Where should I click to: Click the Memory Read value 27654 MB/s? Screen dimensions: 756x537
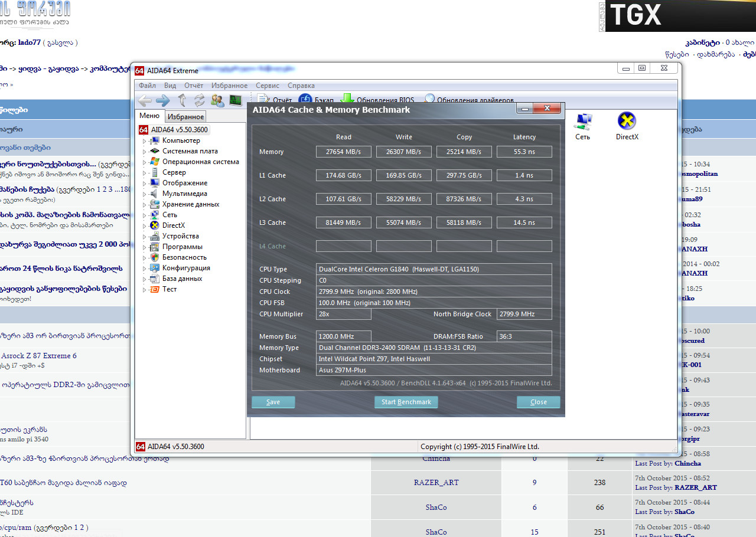(x=344, y=152)
